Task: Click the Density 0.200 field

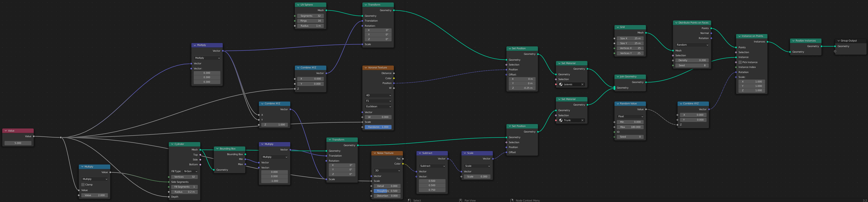Action: click(692, 61)
